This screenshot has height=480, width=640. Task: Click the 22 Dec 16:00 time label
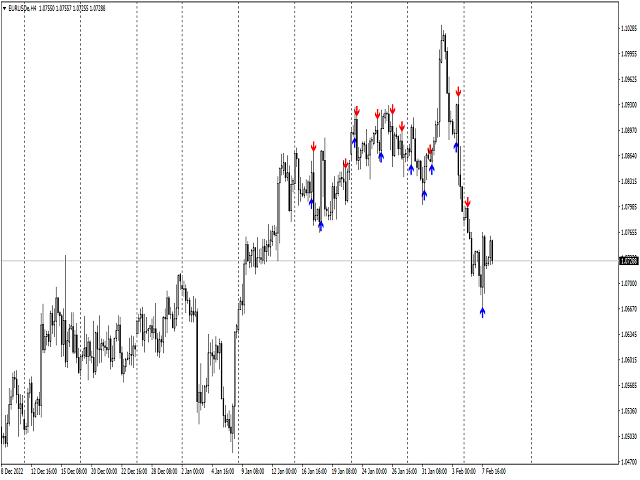tap(134, 471)
